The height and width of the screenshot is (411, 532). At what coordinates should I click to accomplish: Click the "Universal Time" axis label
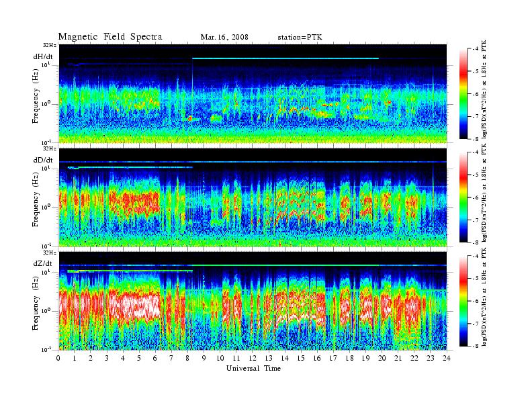[x=253, y=368]
